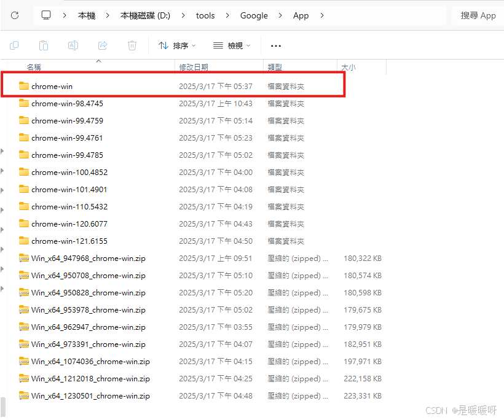The width and height of the screenshot is (504, 420).
Task: Go to tools folder in address bar
Action: pos(205,15)
